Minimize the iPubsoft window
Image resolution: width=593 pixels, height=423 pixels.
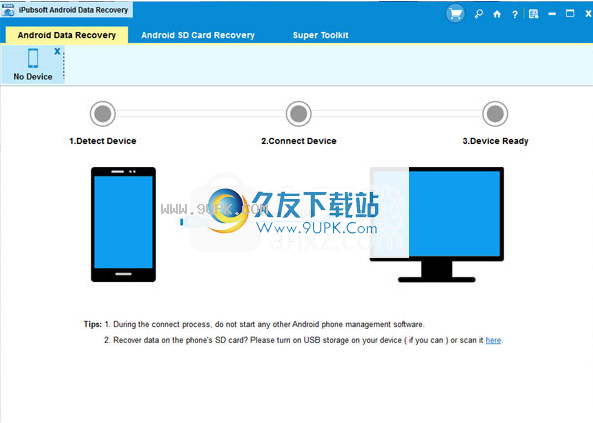[552, 14]
